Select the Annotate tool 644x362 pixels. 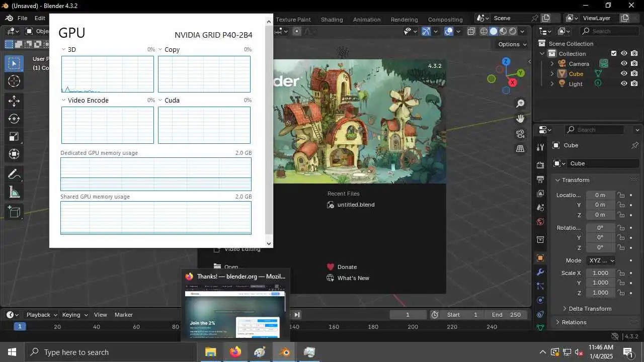pyautogui.click(x=14, y=174)
